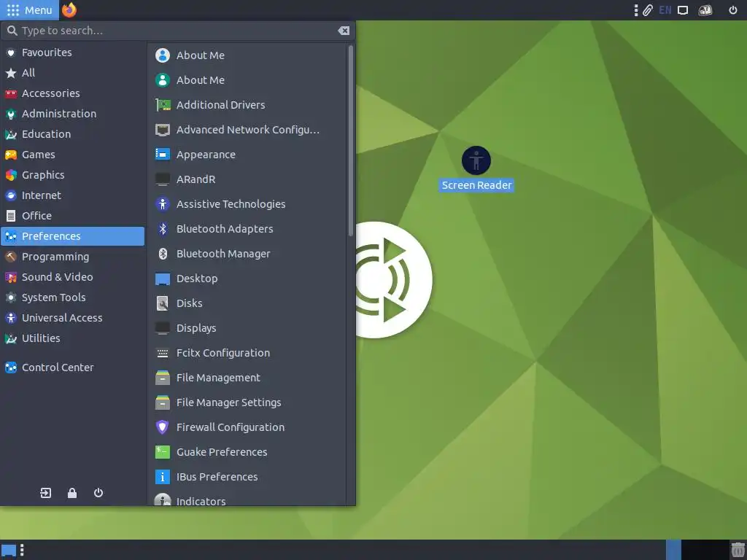Viewport: 747px width, 560px height.
Task: Select the Favourites category
Action: pos(73,52)
